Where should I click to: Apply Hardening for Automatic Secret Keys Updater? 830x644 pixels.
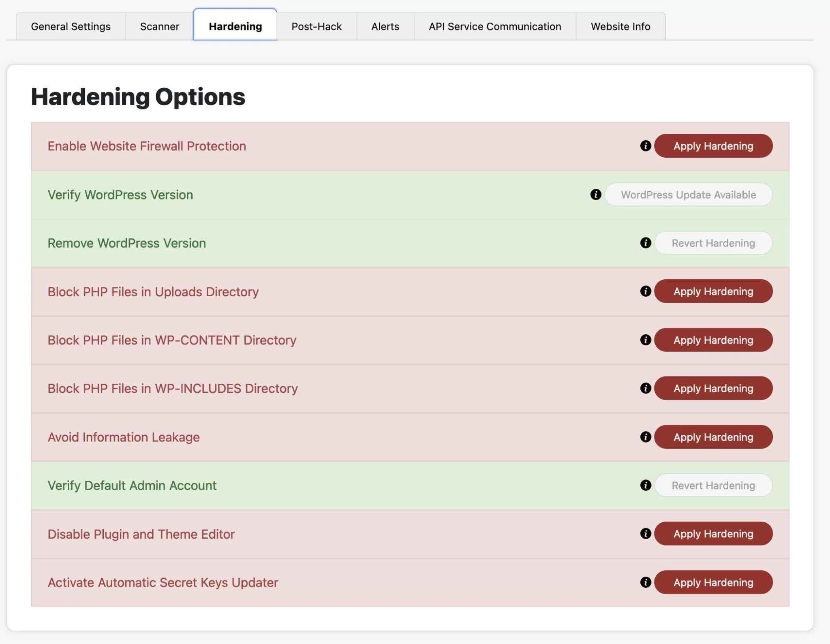click(713, 582)
